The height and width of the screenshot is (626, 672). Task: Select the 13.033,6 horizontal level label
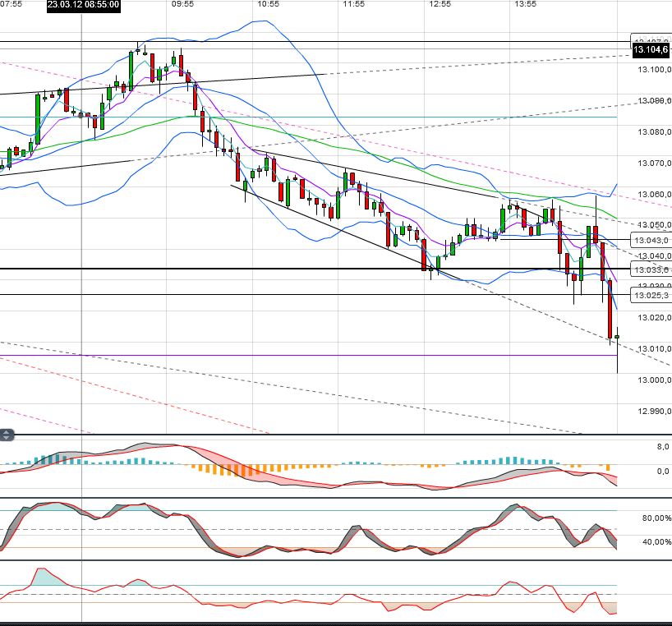(x=651, y=269)
